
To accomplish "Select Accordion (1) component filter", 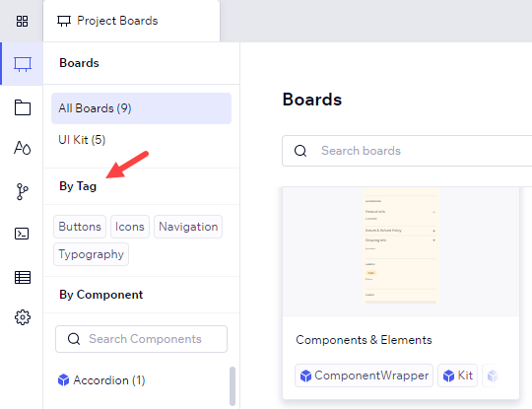I will click(x=101, y=380).
